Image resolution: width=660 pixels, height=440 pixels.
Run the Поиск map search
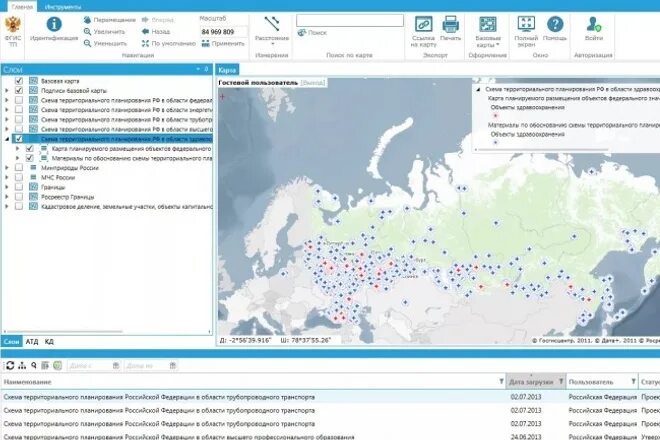[312, 32]
